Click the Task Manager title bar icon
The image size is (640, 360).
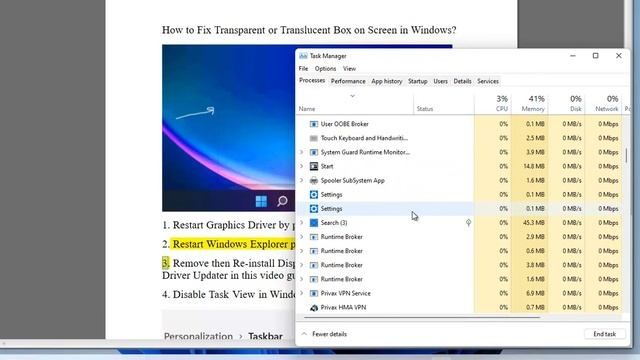click(x=303, y=56)
